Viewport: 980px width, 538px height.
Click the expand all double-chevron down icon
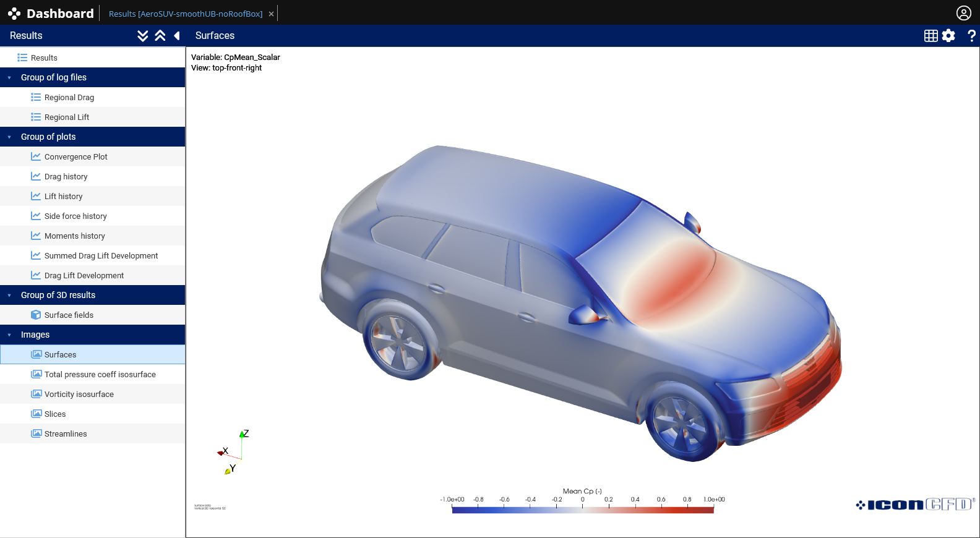click(x=143, y=36)
